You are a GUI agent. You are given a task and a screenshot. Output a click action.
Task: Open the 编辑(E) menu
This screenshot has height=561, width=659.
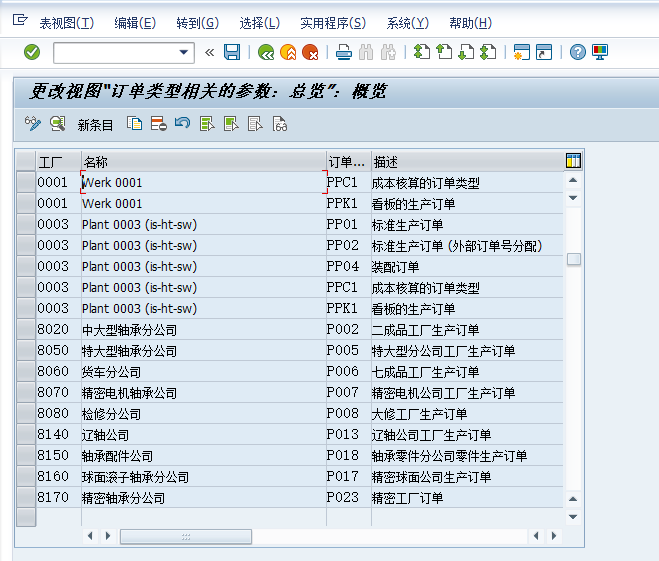[x=135, y=23]
